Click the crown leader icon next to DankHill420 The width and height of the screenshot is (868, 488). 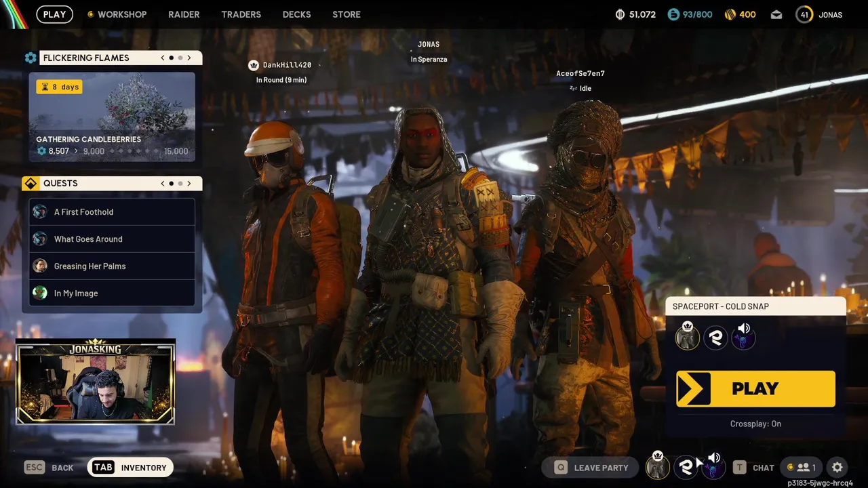click(254, 65)
